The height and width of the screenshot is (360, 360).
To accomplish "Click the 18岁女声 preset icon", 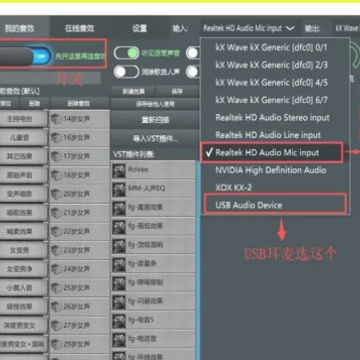I will tap(57, 175).
